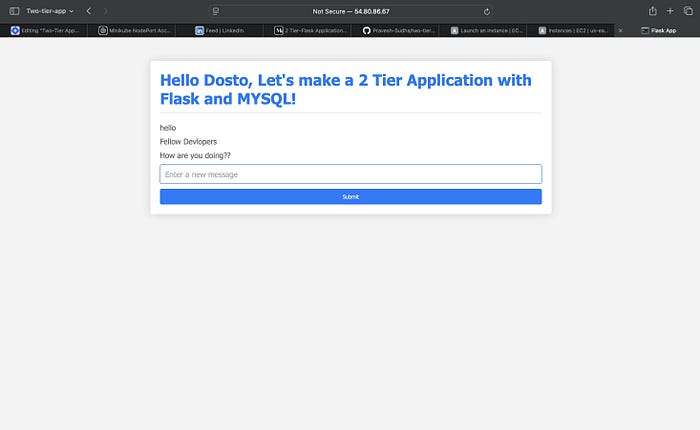Close the Flask App tab
The width and height of the screenshot is (700, 430).
pos(621,30)
